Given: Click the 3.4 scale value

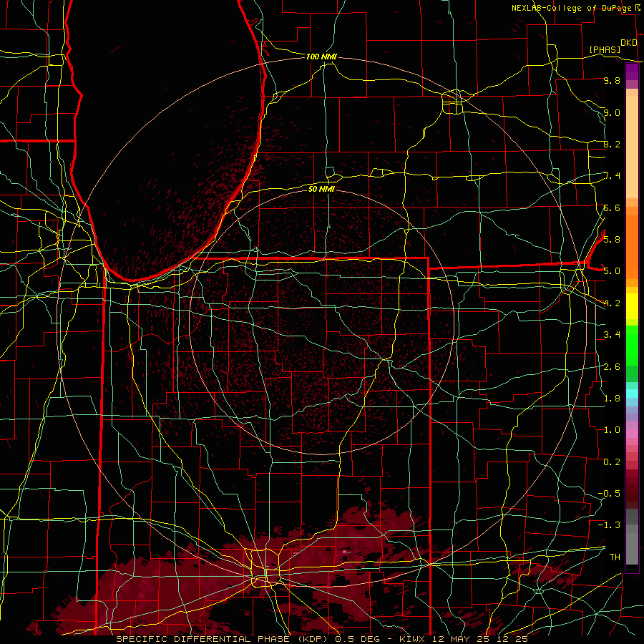Looking at the screenshot, I should pos(612,335).
